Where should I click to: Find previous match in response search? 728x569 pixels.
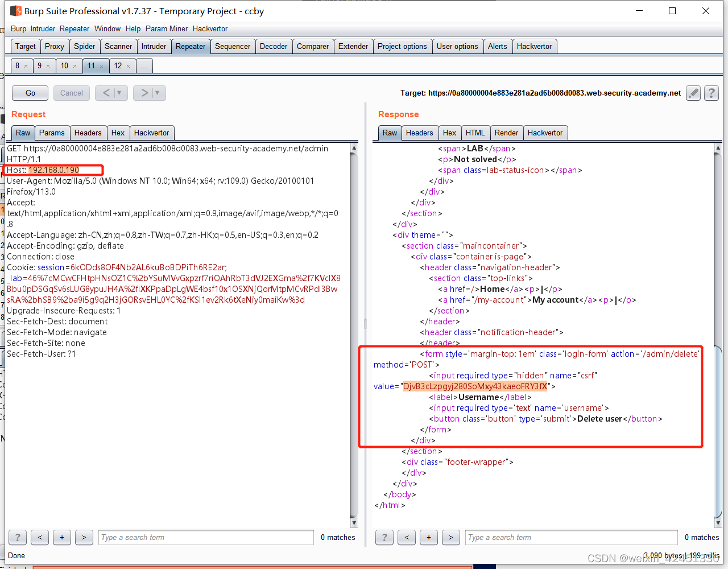tap(407, 537)
